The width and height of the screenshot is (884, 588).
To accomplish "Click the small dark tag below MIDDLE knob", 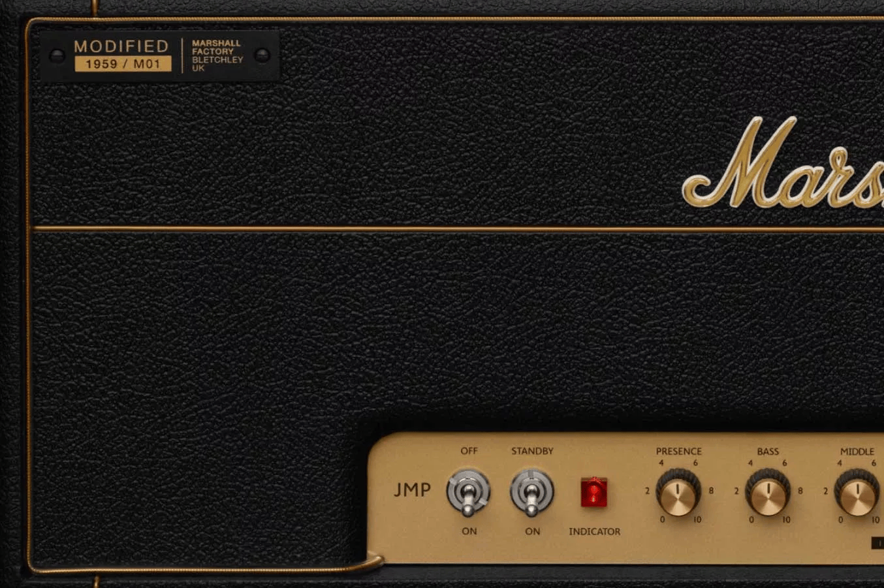I will point(877,543).
